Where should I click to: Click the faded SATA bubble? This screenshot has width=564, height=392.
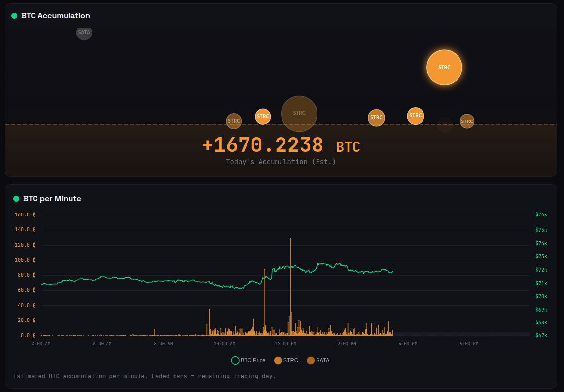(x=84, y=33)
